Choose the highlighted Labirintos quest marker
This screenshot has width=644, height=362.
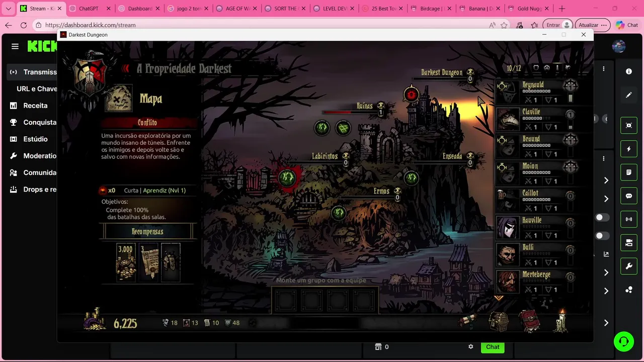point(287,177)
